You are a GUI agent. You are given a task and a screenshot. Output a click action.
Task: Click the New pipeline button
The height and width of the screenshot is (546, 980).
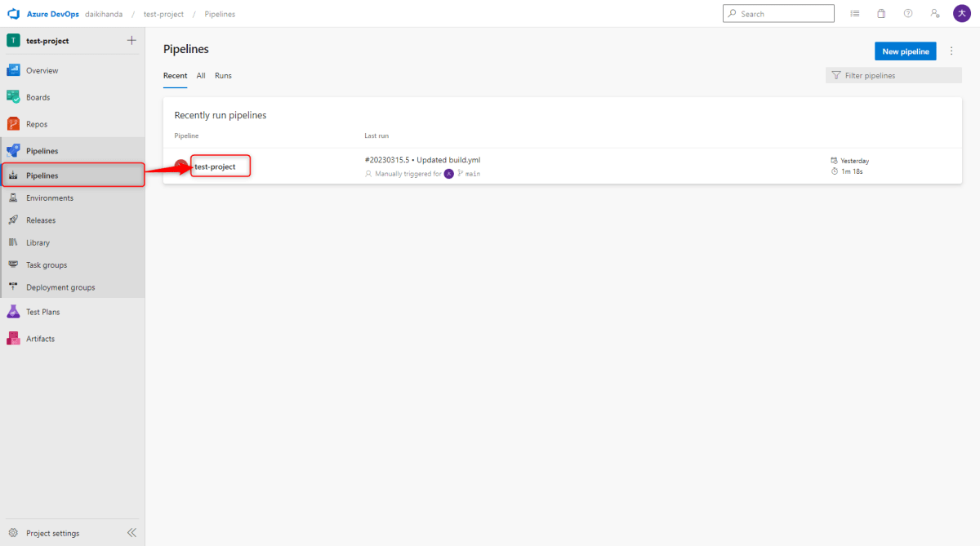coord(906,51)
